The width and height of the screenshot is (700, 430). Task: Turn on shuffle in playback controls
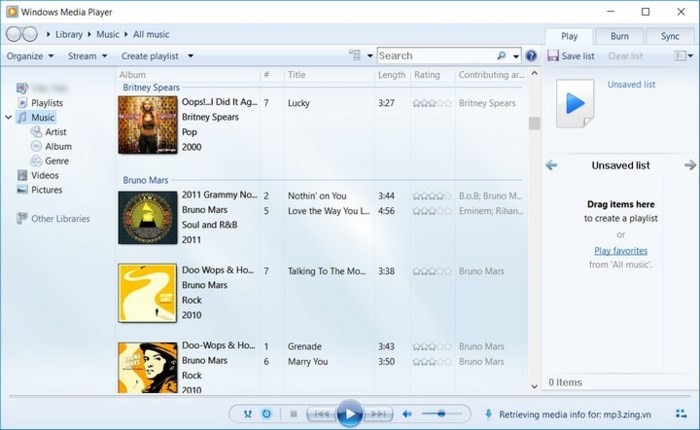pyautogui.click(x=247, y=413)
